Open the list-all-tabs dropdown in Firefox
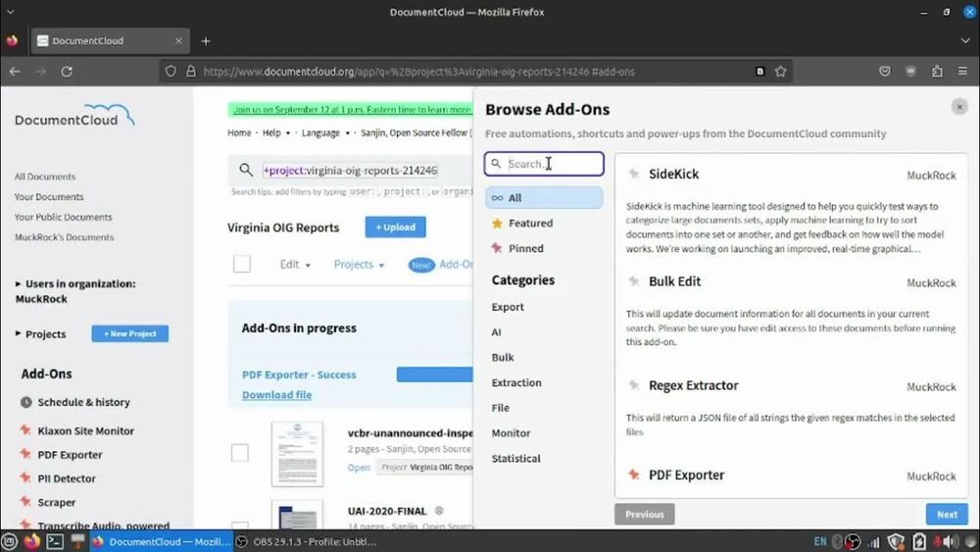The image size is (980, 552). pyautogui.click(x=965, y=40)
